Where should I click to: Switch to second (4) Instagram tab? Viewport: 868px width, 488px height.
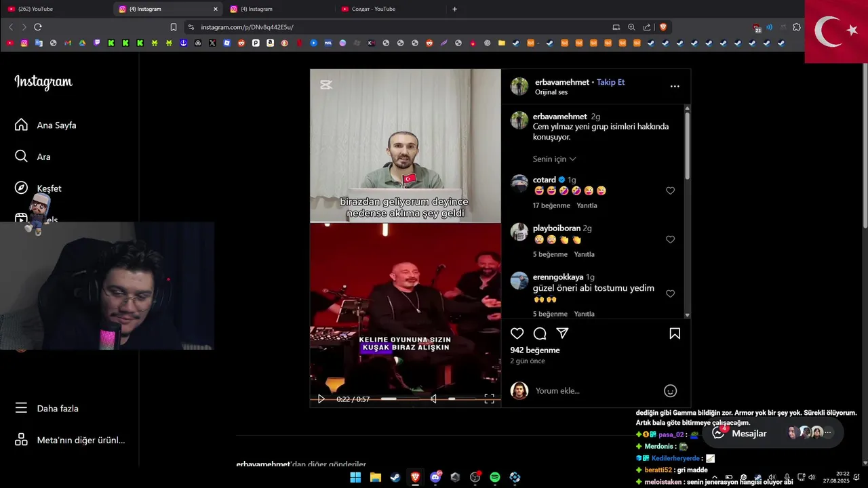[x=278, y=9]
